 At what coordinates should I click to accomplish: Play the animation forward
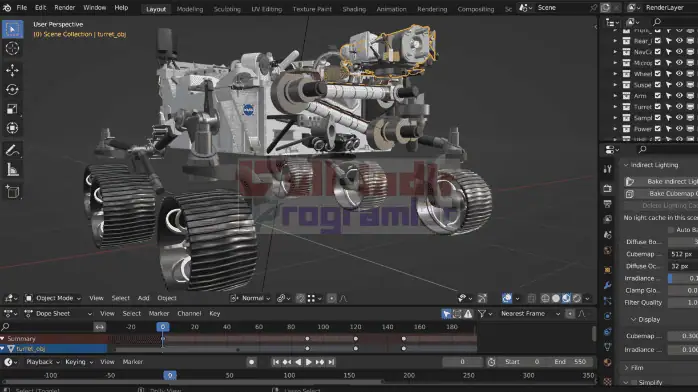[x=308, y=362]
